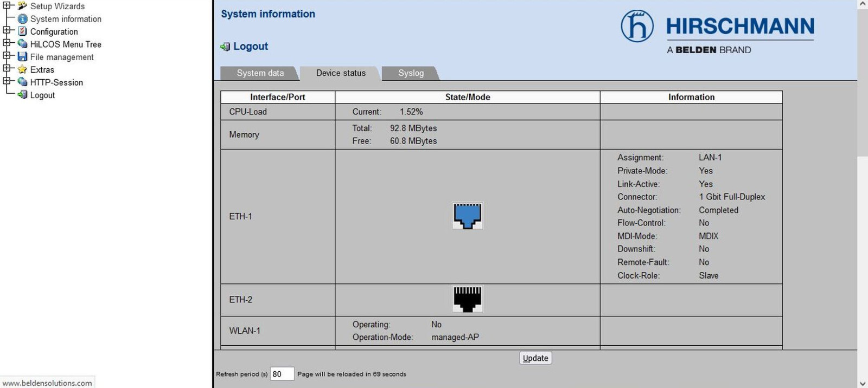Expand the Configuration tree node

[7, 30]
